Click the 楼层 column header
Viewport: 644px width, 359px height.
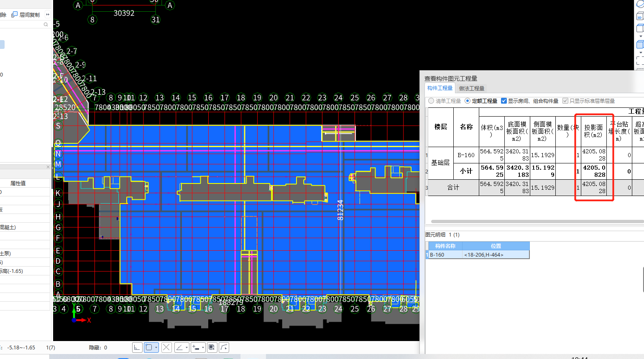(x=441, y=127)
